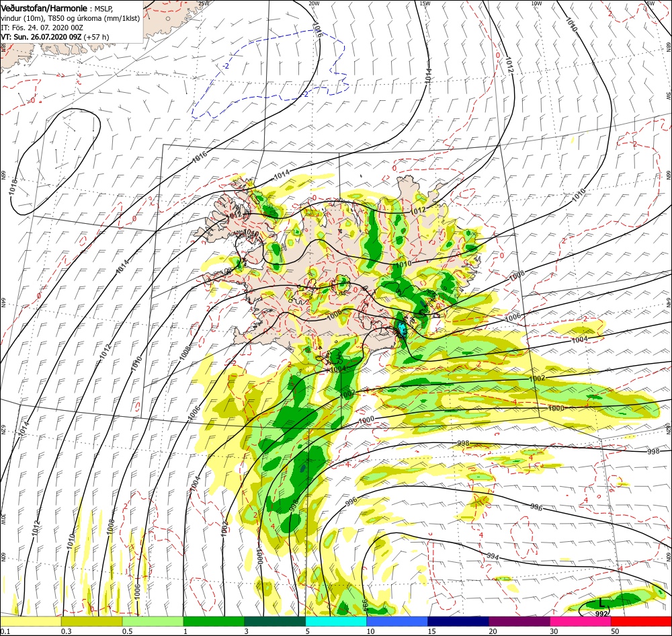
Task: Click the 'Veðurstofan/Harmonie' title text
Action: click(x=44, y=8)
